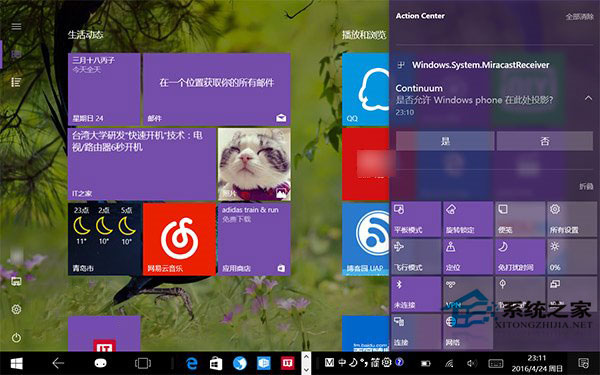
Task: Open the IME settings gear icon
Action: click(387, 362)
